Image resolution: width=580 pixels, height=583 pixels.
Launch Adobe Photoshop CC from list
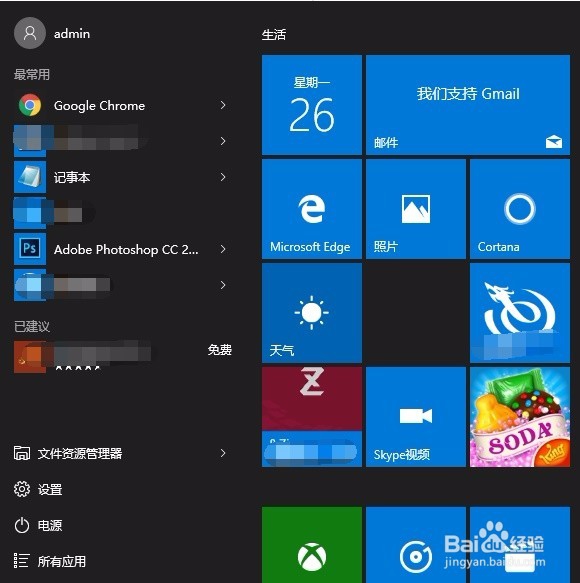coord(123,249)
